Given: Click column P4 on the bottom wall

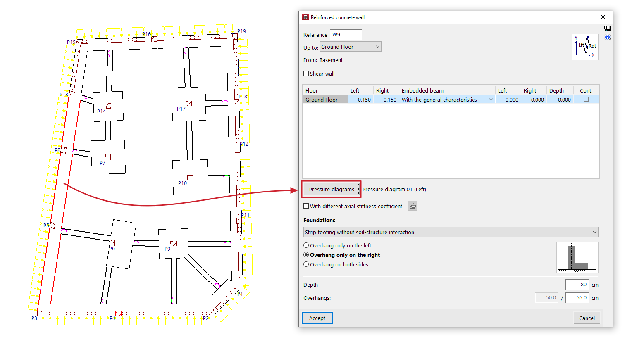Looking at the screenshot, I should pos(118,313).
